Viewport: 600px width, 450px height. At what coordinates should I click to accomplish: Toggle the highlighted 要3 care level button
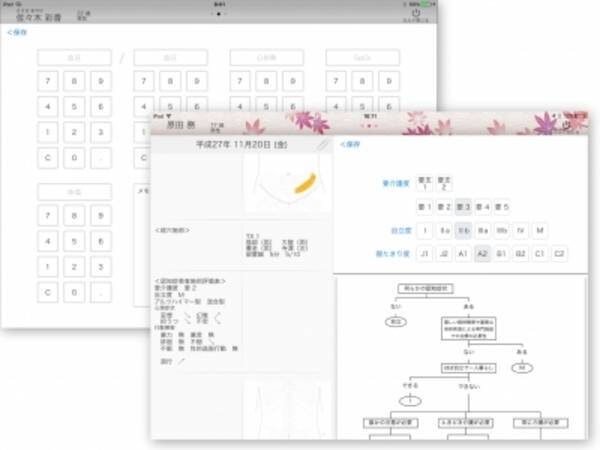[x=463, y=207]
